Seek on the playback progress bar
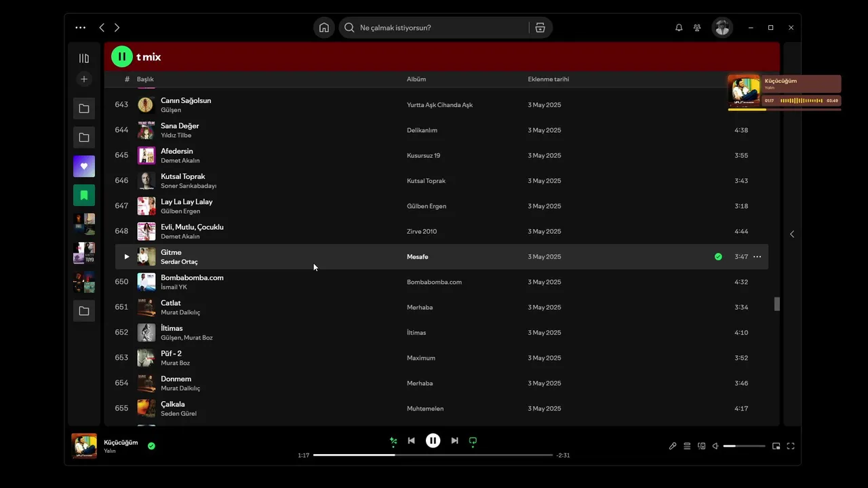The image size is (868, 488). pos(433,455)
